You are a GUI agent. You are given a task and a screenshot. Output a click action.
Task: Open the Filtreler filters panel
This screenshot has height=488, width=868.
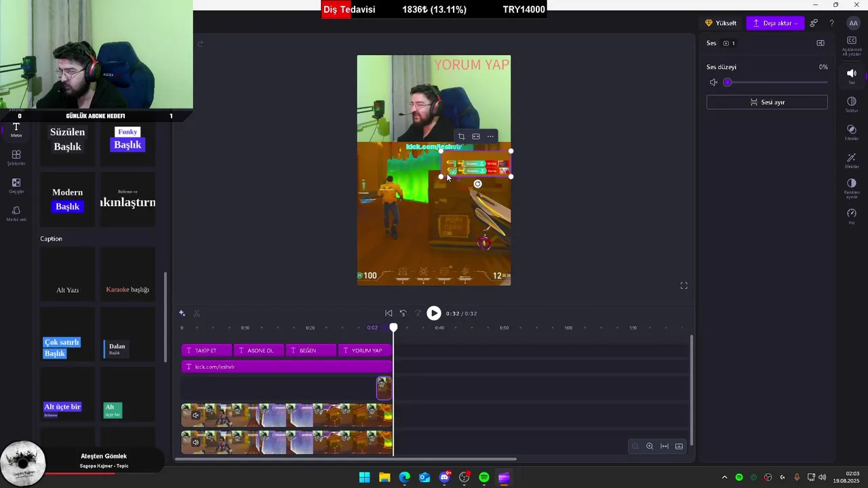[x=852, y=132]
